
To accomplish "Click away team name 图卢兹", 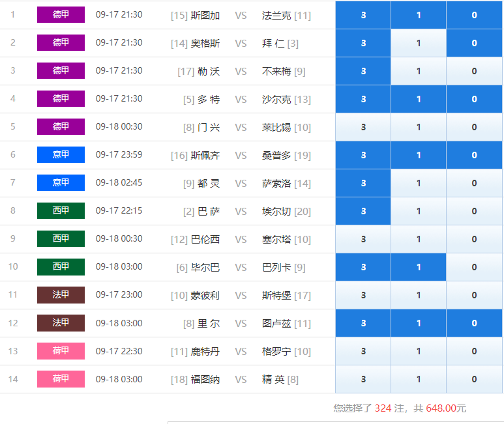I will (276, 324).
